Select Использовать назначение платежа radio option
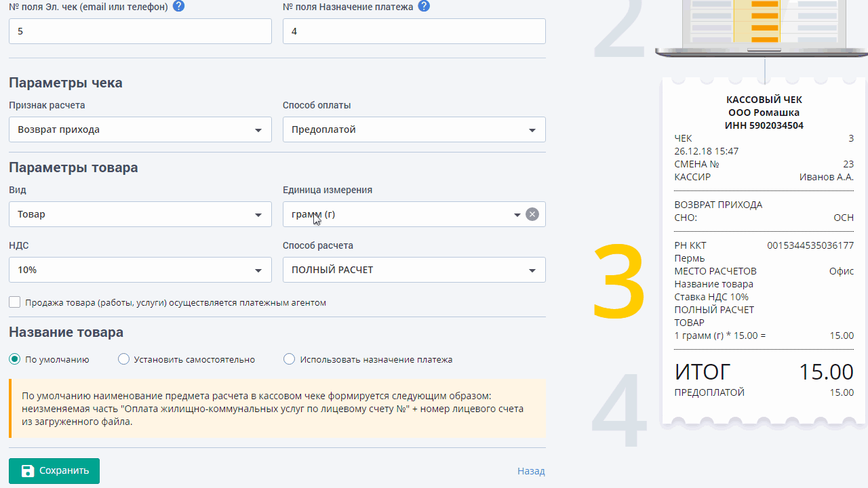 [x=290, y=359]
